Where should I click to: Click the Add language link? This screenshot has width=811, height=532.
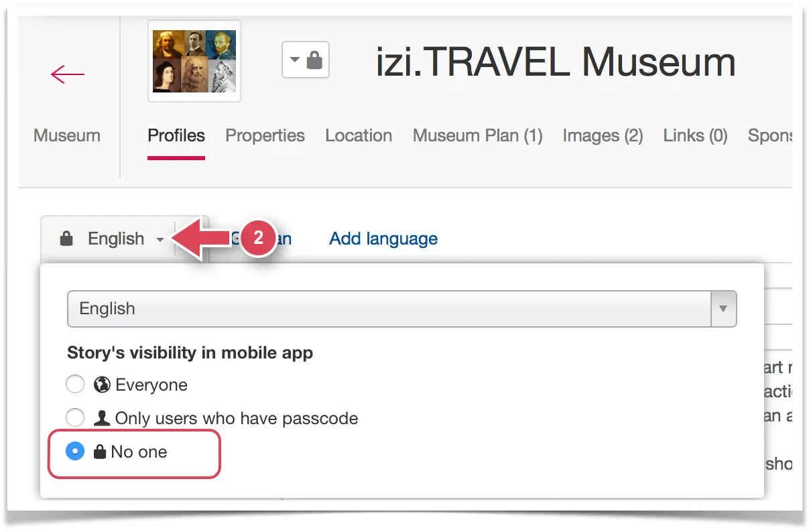coord(383,239)
